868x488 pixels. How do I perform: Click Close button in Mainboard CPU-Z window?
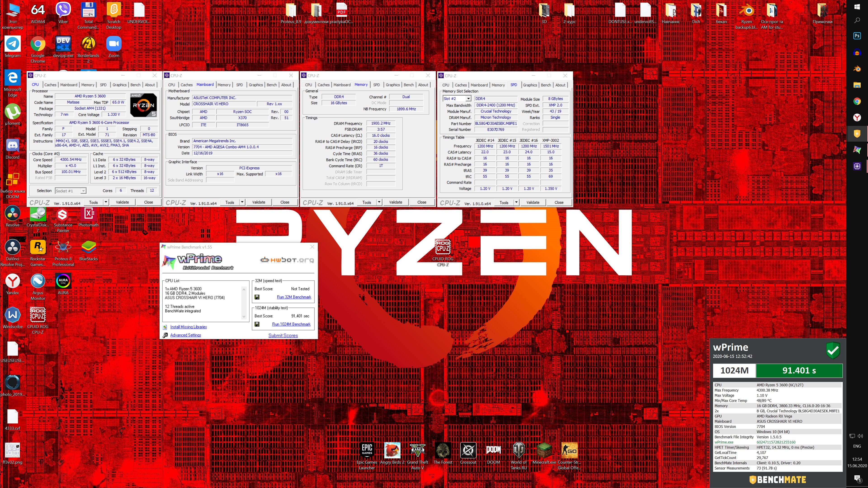click(285, 202)
